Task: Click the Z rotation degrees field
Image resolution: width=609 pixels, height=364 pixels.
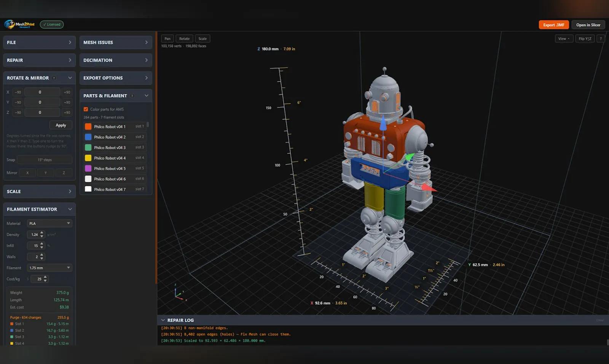Action: tap(42, 113)
